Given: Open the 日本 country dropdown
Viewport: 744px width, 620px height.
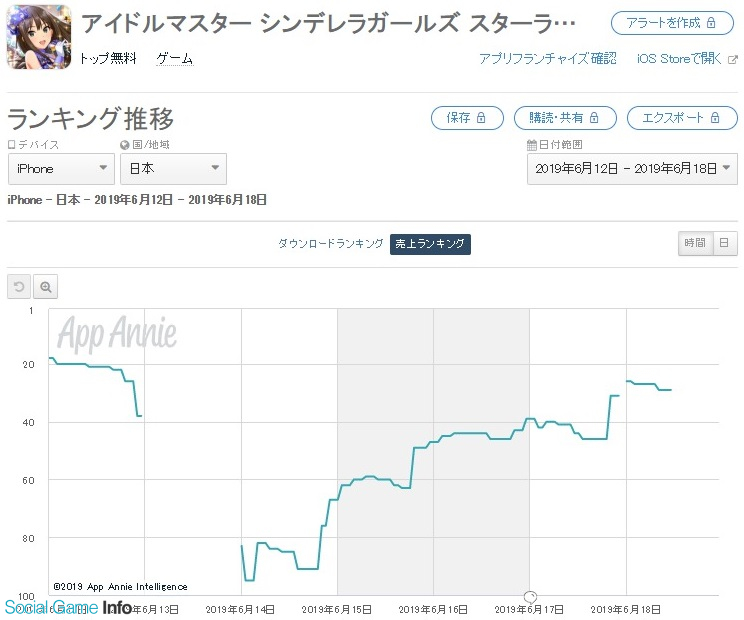Looking at the screenshot, I should coord(173,169).
